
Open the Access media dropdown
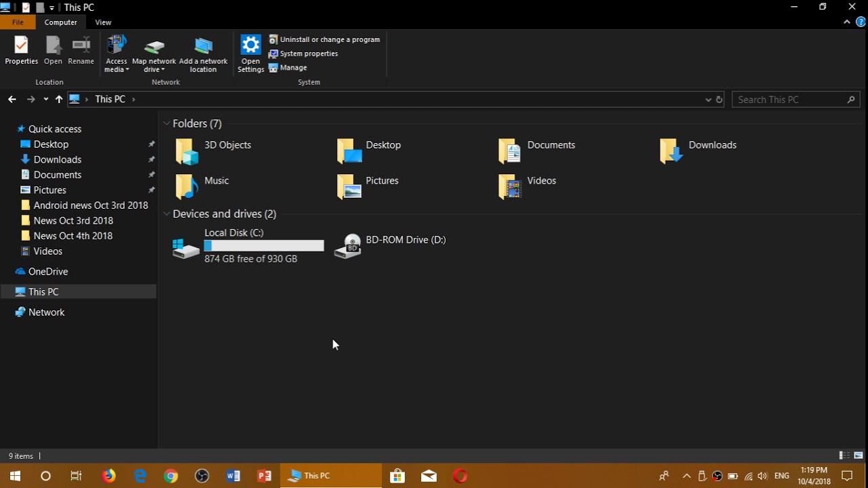pyautogui.click(x=117, y=54)
